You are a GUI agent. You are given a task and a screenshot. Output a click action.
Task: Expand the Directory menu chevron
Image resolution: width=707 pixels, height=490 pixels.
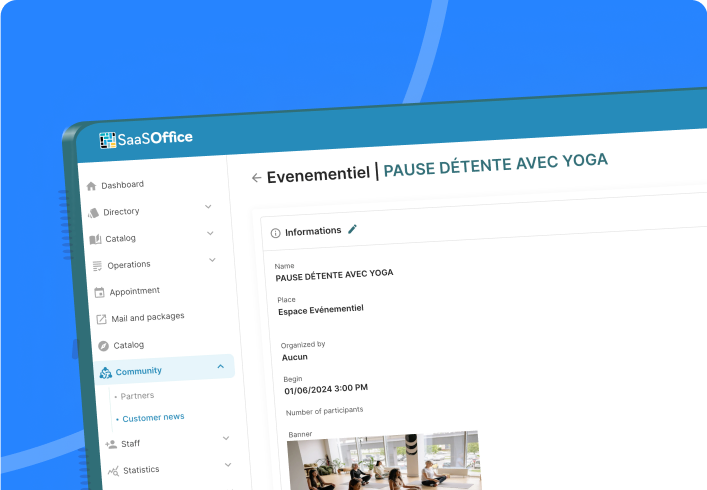[x=208, y=206]
